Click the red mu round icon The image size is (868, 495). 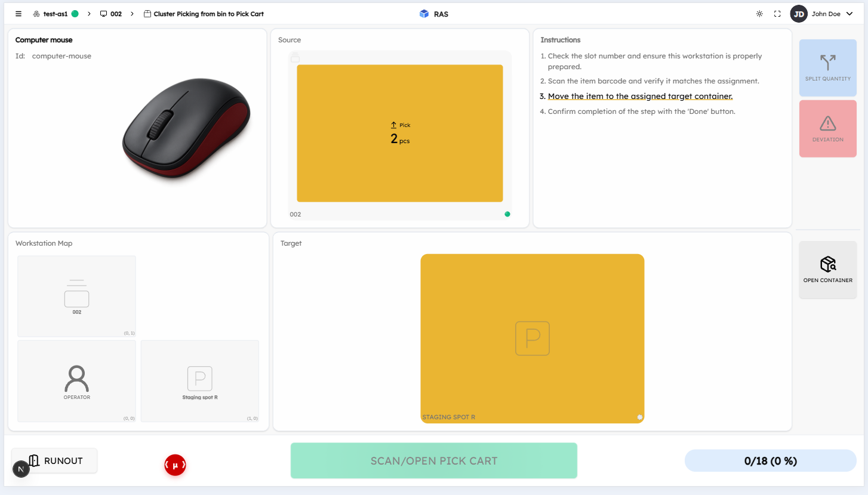pos(176,465)
